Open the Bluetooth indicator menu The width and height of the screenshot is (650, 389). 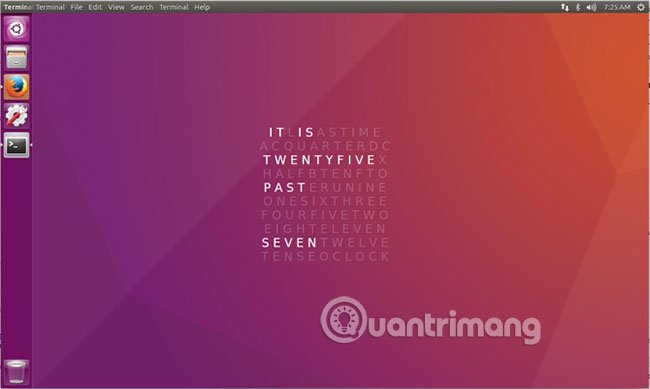[x=577, y=7]
